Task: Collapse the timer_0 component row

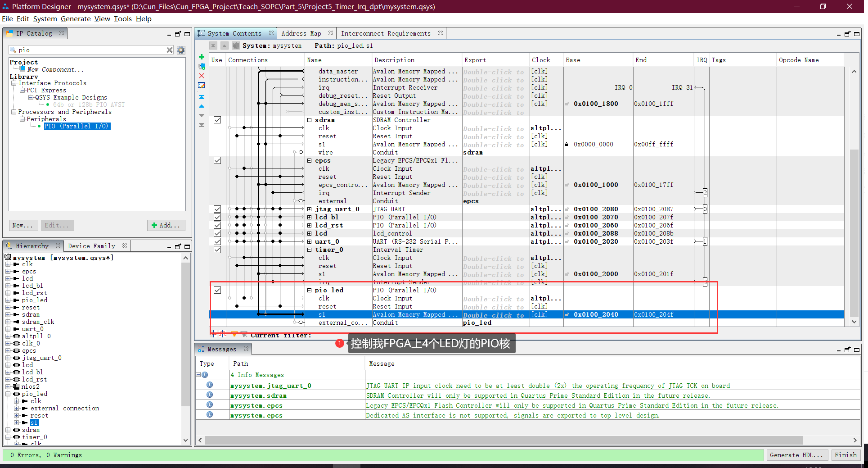Action: coord(310,250)
